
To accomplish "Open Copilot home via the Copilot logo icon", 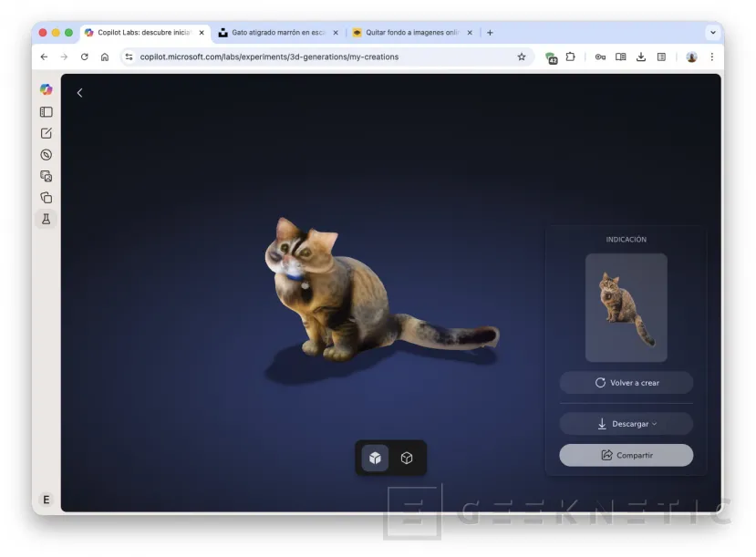I will [46, 89].
